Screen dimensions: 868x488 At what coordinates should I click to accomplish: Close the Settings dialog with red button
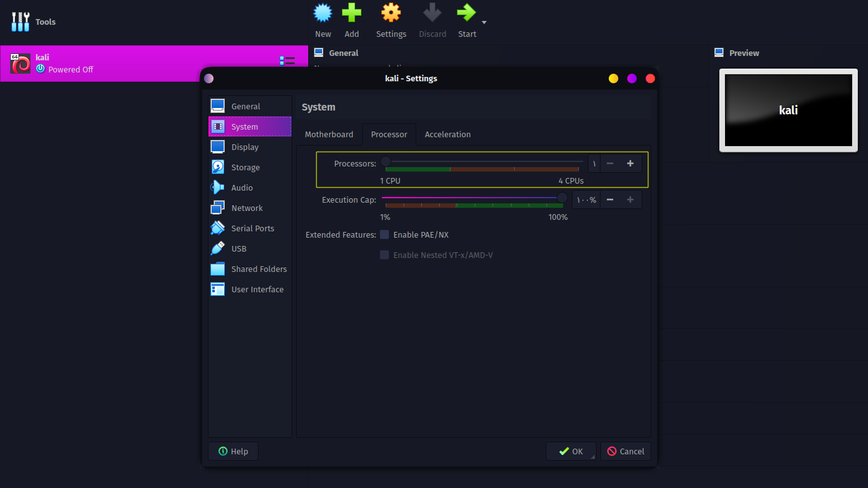tap(650, 78)
